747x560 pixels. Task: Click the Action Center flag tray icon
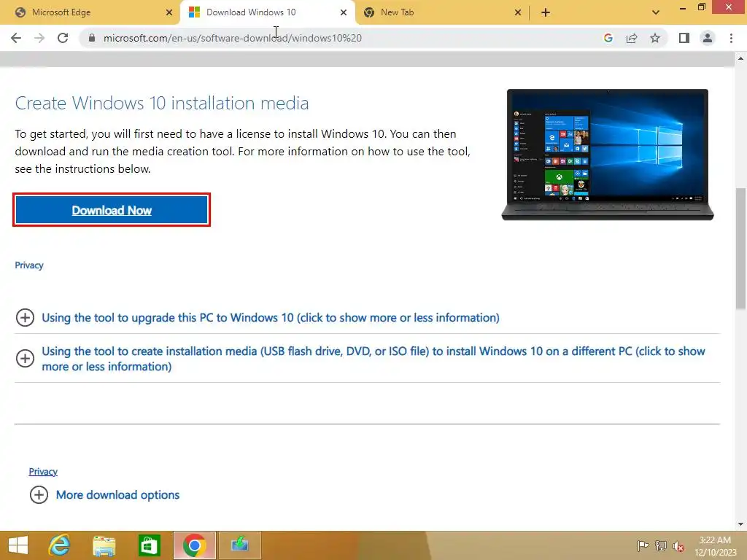point(643,545)
